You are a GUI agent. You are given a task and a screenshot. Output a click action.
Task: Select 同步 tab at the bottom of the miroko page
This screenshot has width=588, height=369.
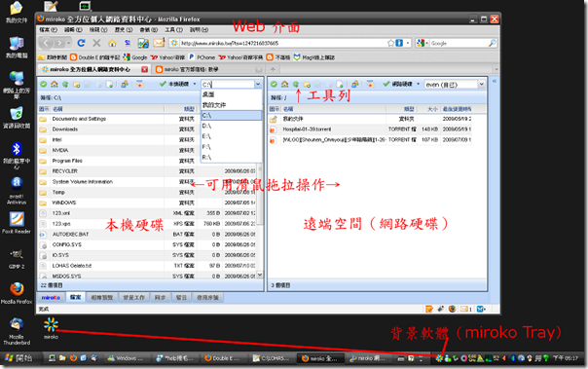(160, 298)
